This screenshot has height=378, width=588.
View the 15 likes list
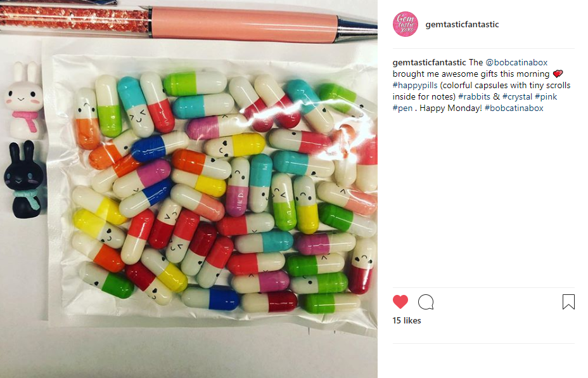point(407,320)
